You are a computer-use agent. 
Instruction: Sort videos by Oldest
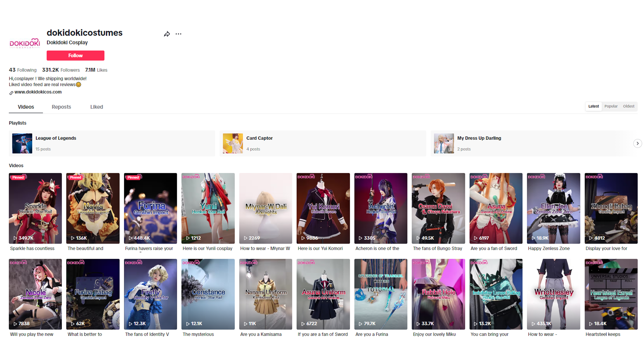pyautogui.click(x=629, y=106)
